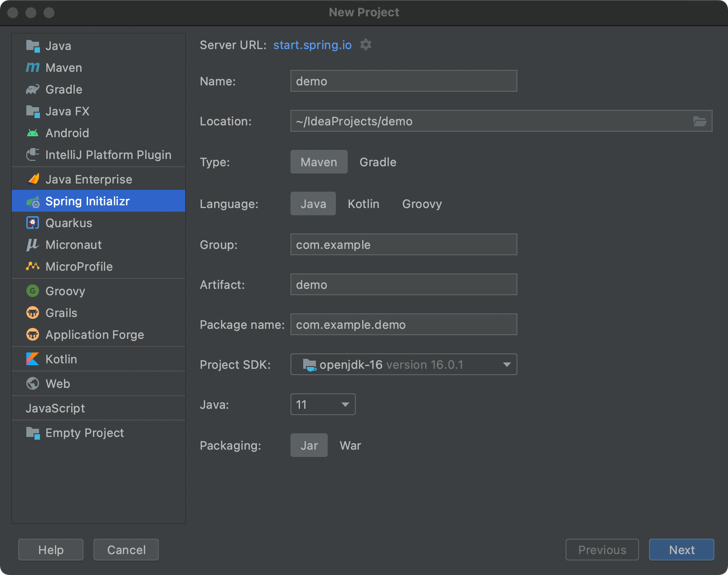Click the Spring Initializr leaf icon

tap(33, 202)
